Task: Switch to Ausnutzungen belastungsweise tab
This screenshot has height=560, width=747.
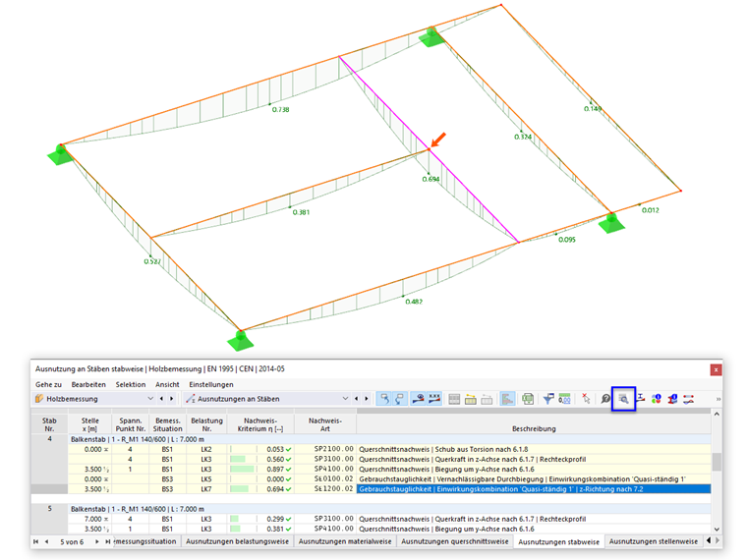Action: tap(237, 541)
